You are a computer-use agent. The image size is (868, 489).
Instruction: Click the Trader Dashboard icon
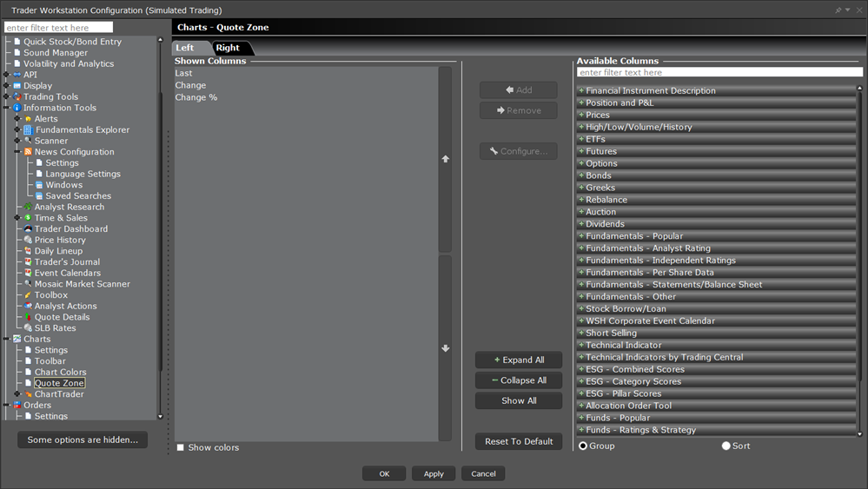pos(28,229)
